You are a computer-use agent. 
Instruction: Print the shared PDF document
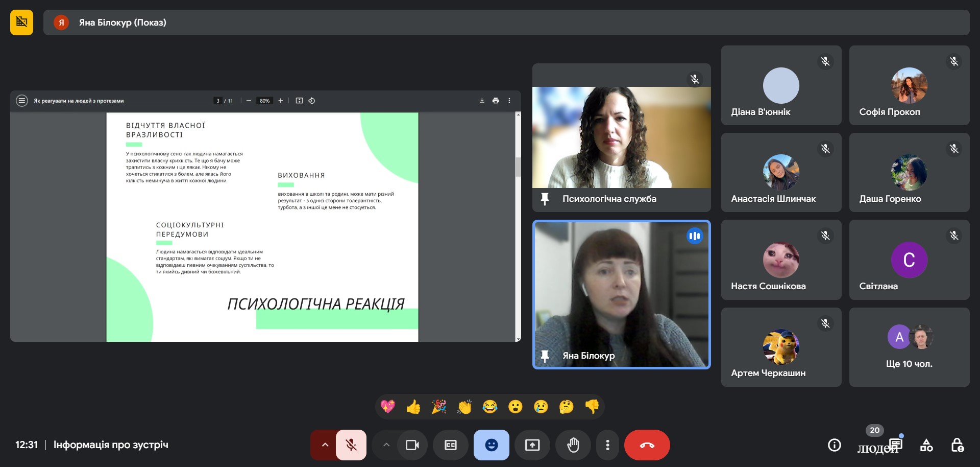[x=495, y=101]
